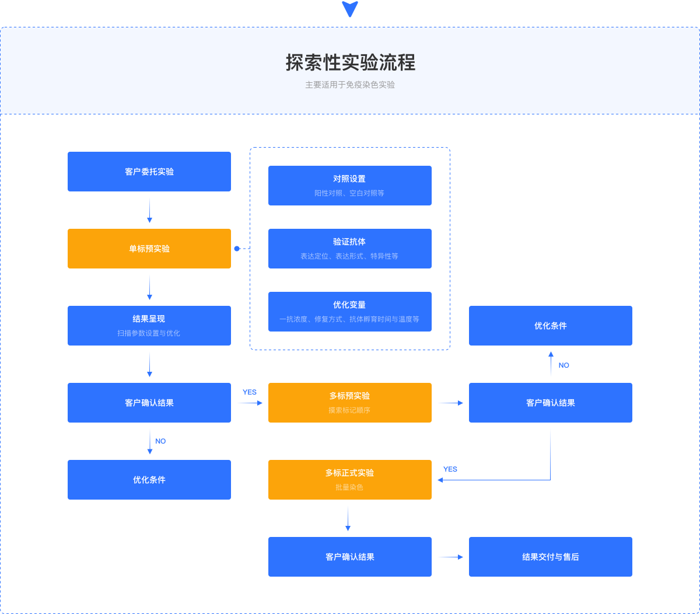Viewport: 700px width, 614px height.
Task: Click the arrow between 客户委托实验 and 单标预实验
Action: click(x=149, y=211)
